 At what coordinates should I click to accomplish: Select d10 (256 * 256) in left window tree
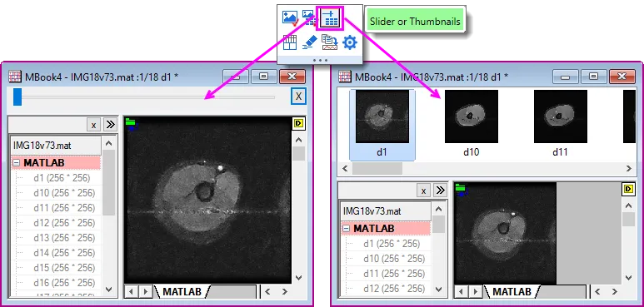point(64,193)
